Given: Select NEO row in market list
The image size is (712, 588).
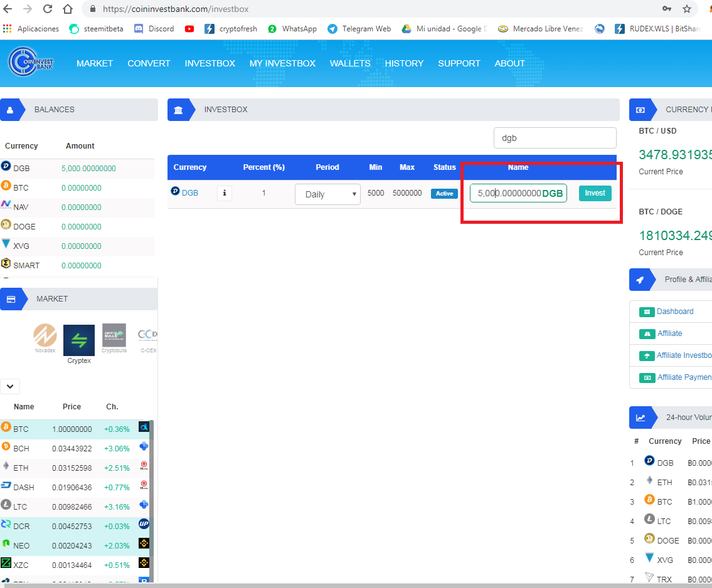Looking at the screenshot, I should click(x=75, y=546).
